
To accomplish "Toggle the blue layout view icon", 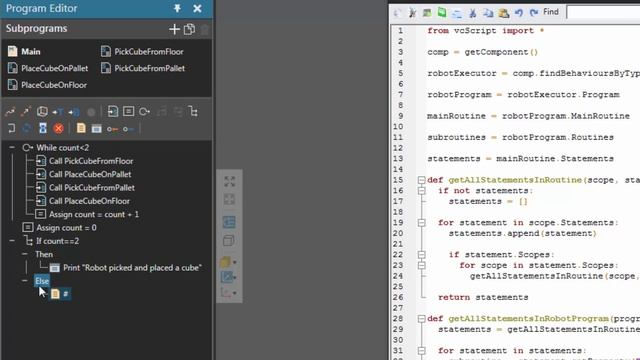I will click(229, 222).
